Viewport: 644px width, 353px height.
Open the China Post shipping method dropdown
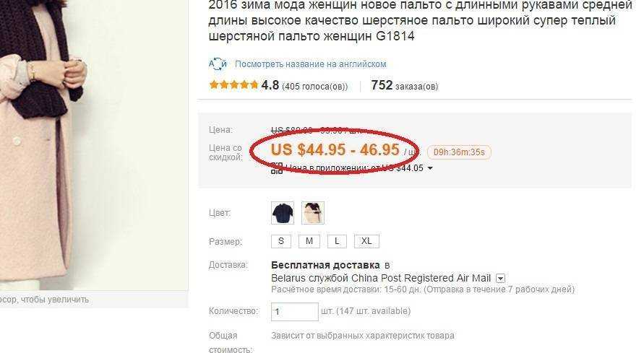(500, 279)
